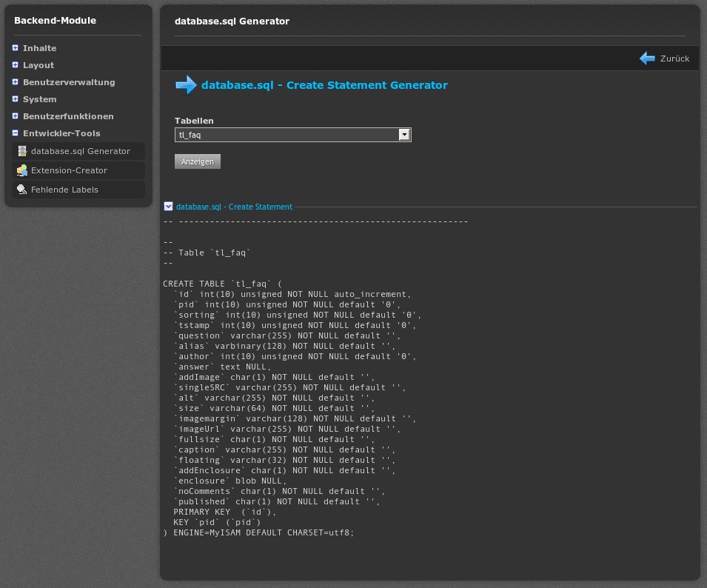Expand the Inhalte module group
707x588 pixels.
click(x=16, y=48)
